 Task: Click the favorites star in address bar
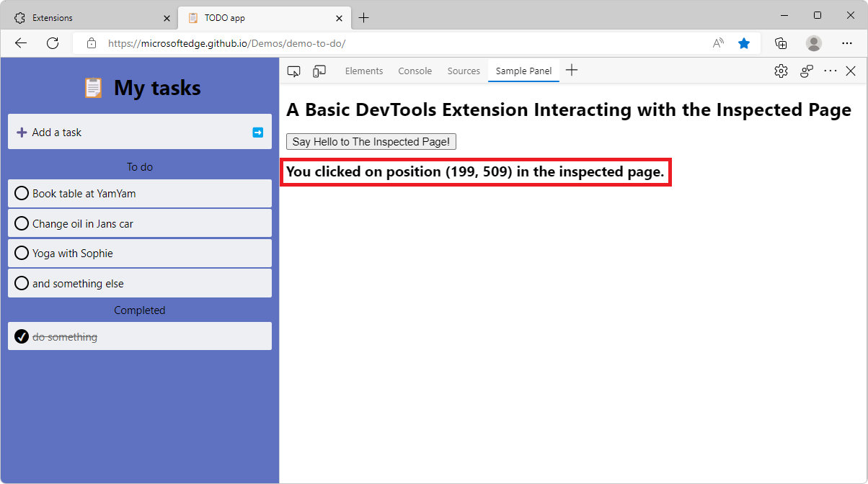[744, 43]
